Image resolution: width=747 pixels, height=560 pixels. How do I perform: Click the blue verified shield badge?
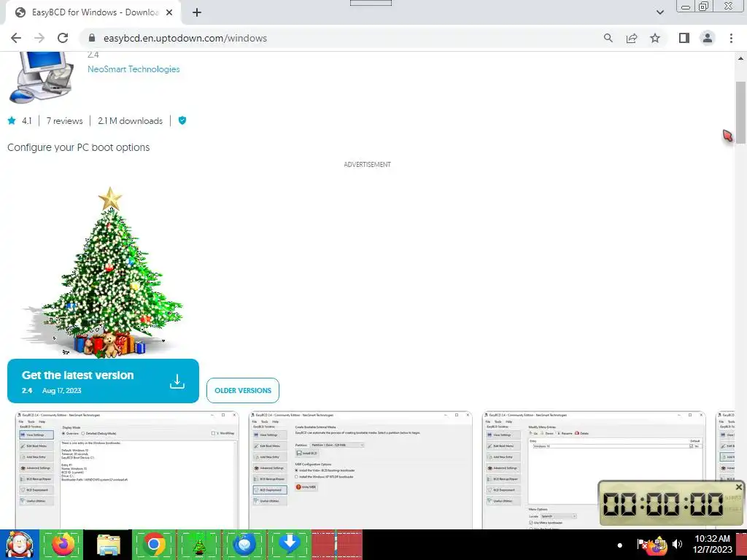[x=182, y=120]
